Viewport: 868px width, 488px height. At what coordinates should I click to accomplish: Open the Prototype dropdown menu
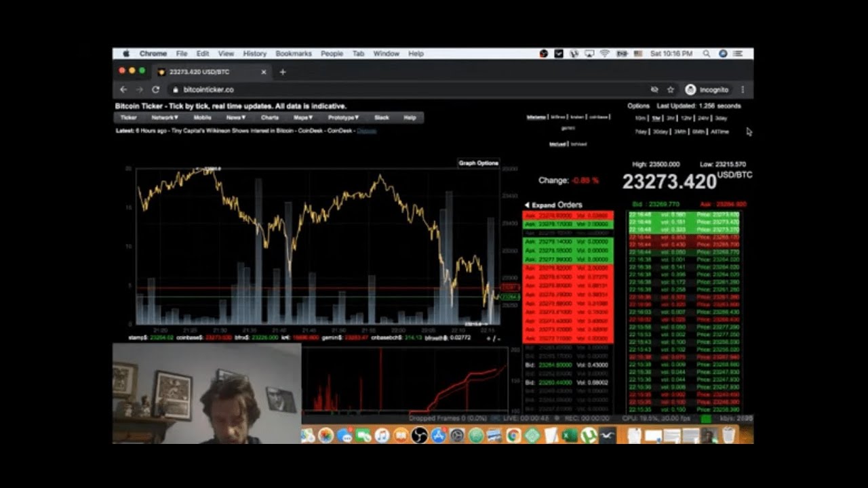343,117
